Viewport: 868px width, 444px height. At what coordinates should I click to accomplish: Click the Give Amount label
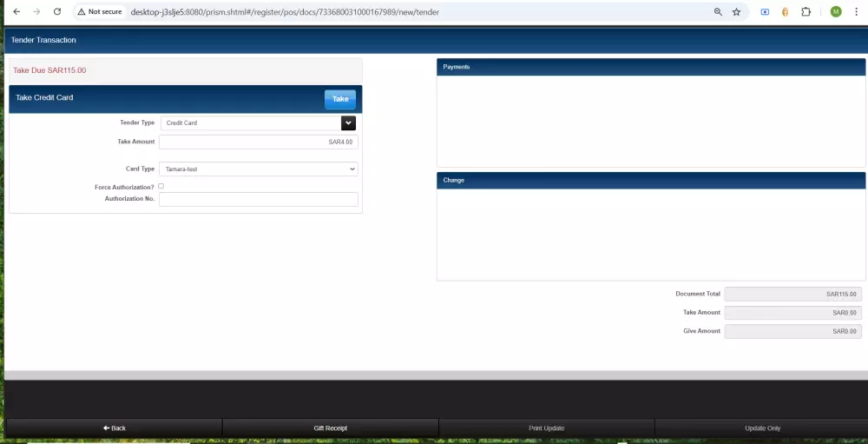(x=702, y=331)
